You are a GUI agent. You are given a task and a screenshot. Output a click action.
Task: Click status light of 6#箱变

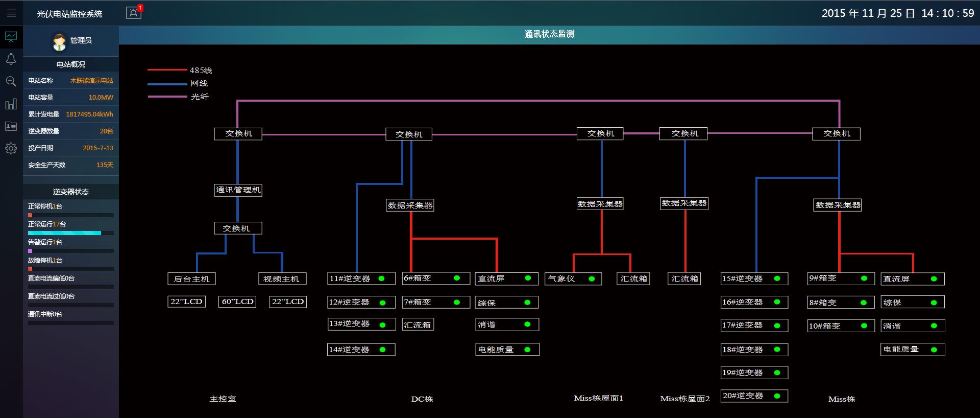[x=457, y=278]
